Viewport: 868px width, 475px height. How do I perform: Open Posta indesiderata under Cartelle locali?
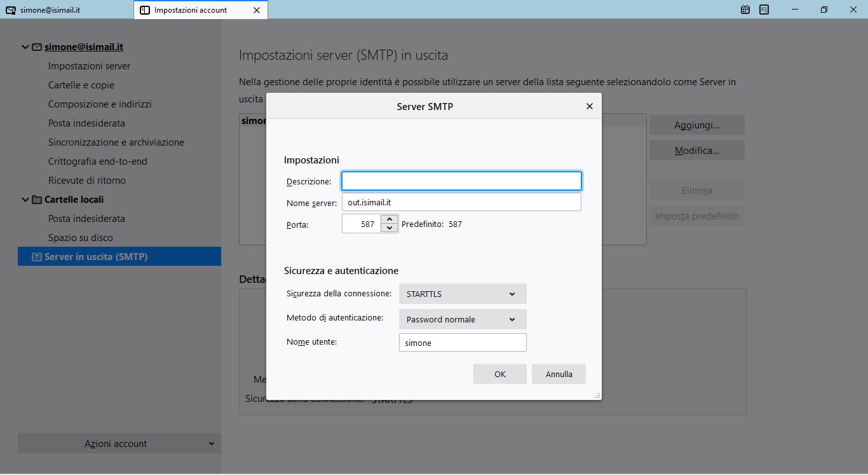pyautogui.click(x=86, y=219)
